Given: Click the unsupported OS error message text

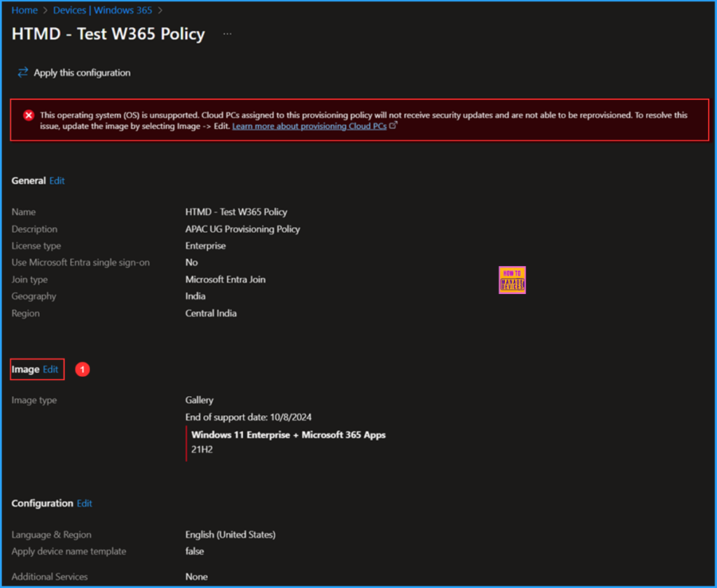Looking at the screenshot, I should click(x=363, y=120).
